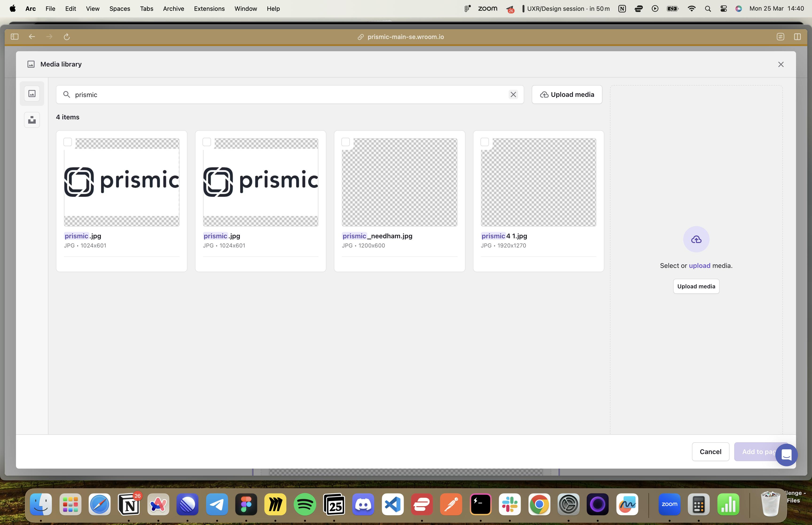Viewport: 812px width, 525px height.
Task: Click the cloud upload icon in the side panel
Action: pos(696,239)
